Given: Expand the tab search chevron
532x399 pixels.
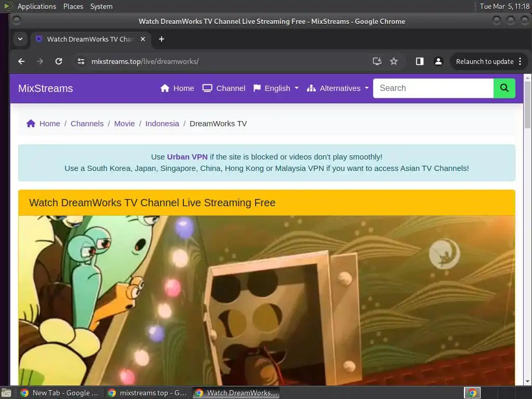Looking at the screenshot, I should 20,39.
